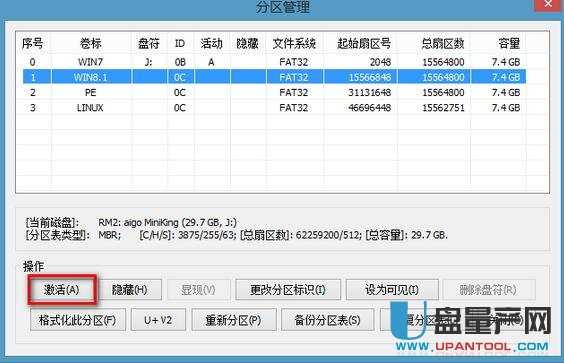Click the 序号 column header
This screenshot has width=564, height=363.
click(33, 44)
